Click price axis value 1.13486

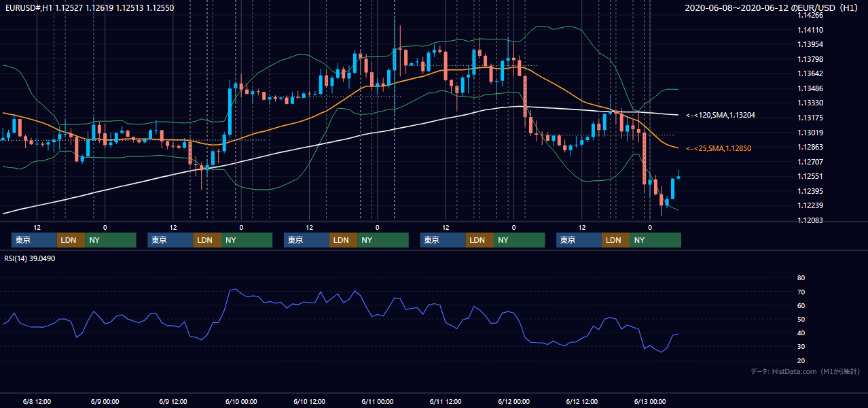coord(810,88)
